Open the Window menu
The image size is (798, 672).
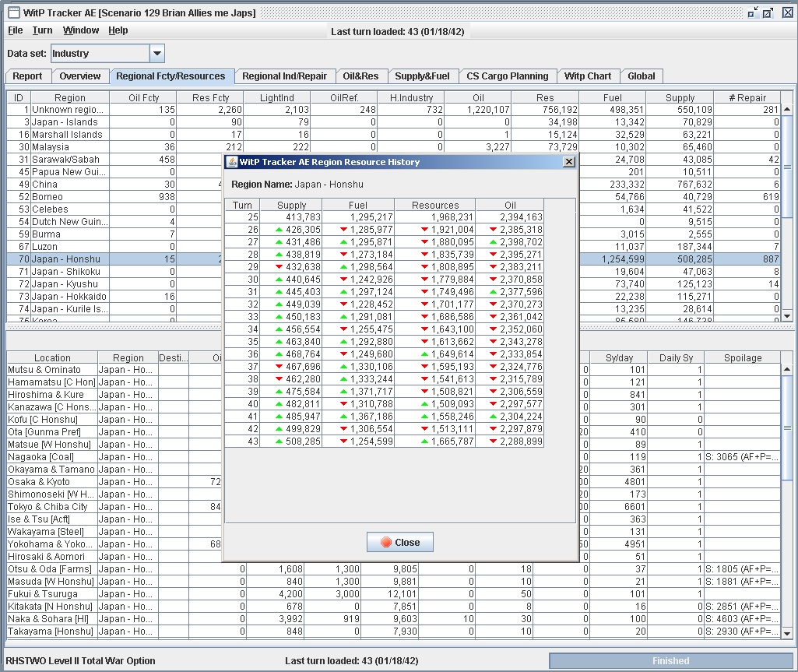tap(81, 30)
